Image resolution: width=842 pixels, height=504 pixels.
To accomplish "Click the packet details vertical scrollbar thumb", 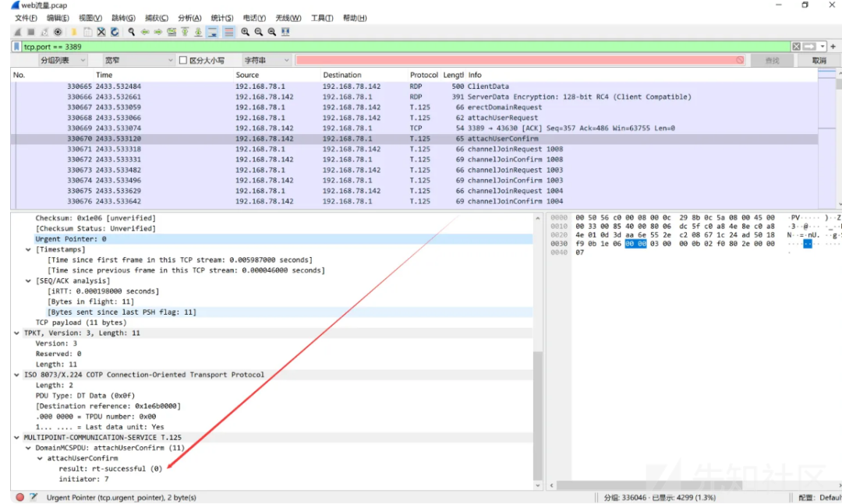I will click(537, 415).
